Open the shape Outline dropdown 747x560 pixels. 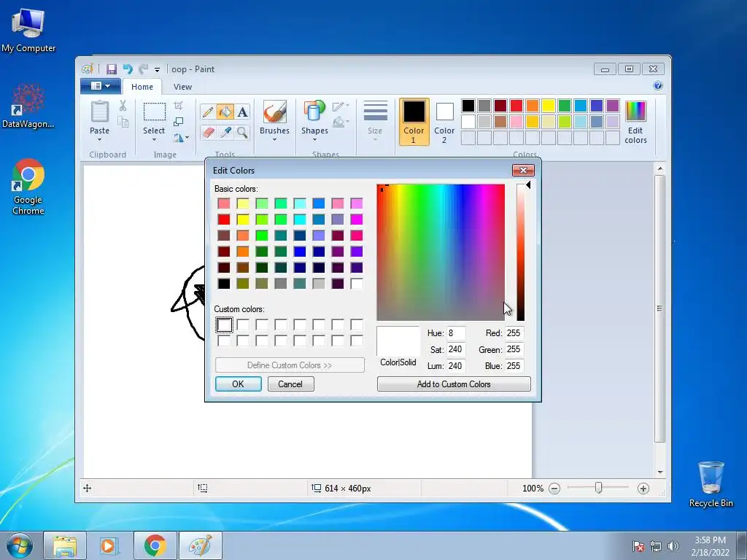click(341, 106)
